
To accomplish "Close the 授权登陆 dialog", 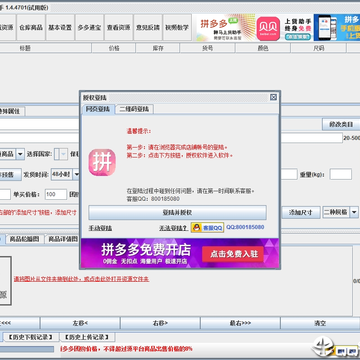I will pos(273,97).
